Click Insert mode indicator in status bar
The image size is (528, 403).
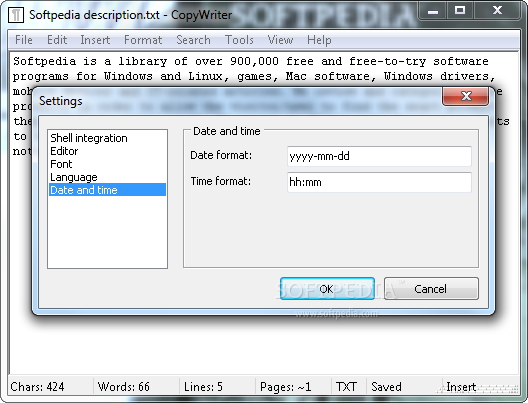pos(461,387)
